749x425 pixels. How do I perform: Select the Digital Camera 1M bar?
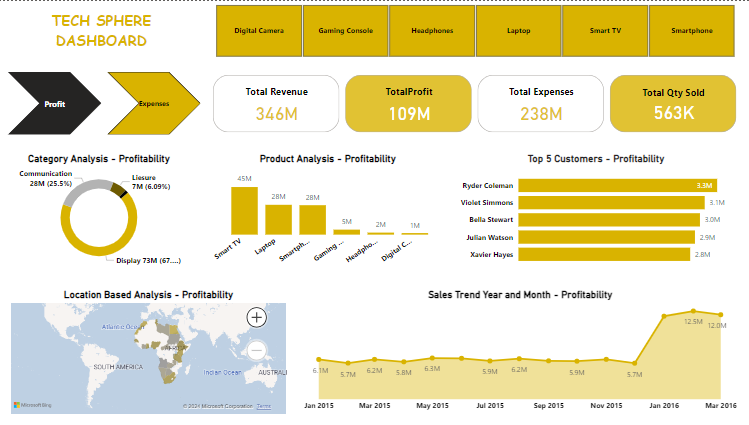click(415, 234)
